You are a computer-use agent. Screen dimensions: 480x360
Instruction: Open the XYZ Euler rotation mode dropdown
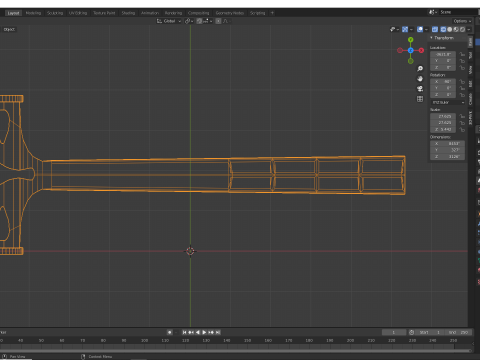448,102
